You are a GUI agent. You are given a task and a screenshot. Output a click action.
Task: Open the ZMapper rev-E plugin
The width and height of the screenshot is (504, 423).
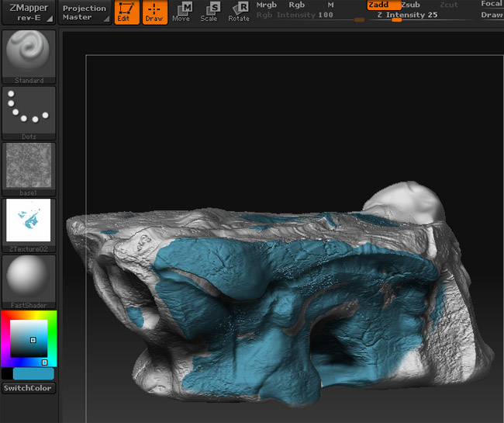[x=29, y=12]
